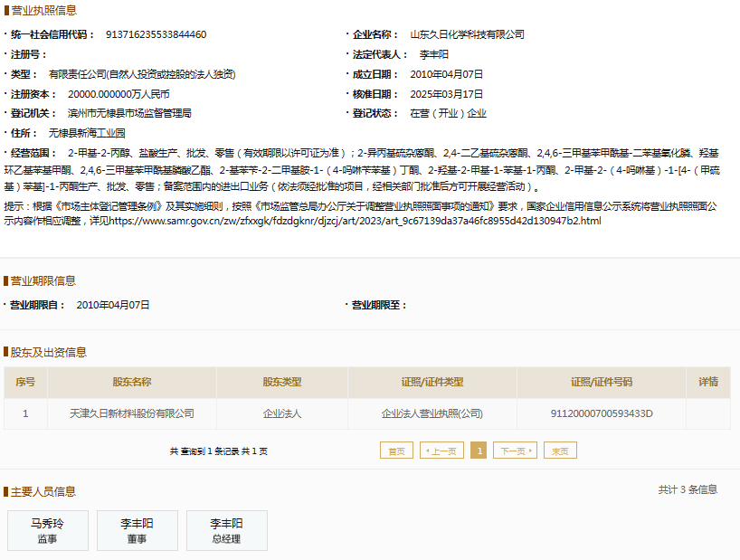This screenshot has width=740, height=560.
Task: Click company type 有限责任公司(自然人投资或控股的法人独资)
Action: click(x=142, y=74)
